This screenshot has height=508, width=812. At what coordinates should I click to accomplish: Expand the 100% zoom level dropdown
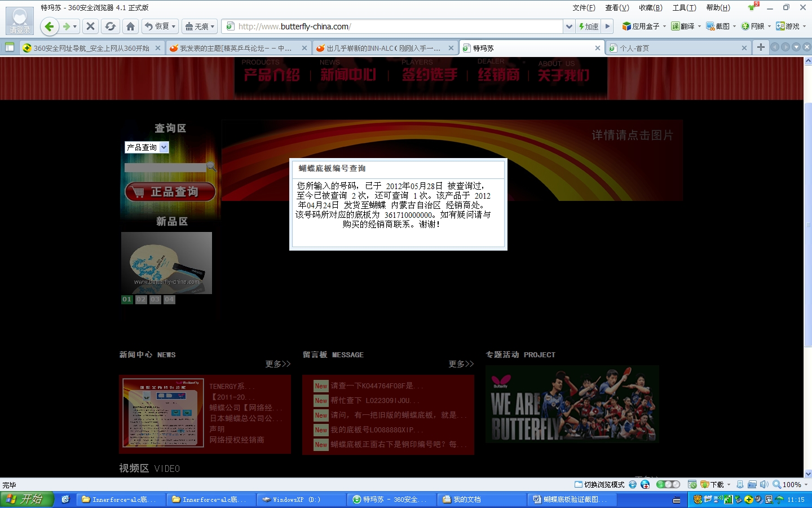[x=806, y=484]
